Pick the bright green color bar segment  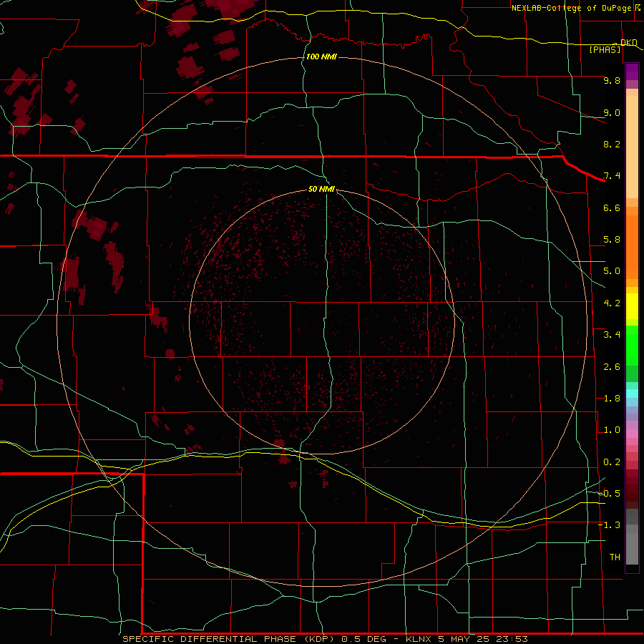point(632,345)
